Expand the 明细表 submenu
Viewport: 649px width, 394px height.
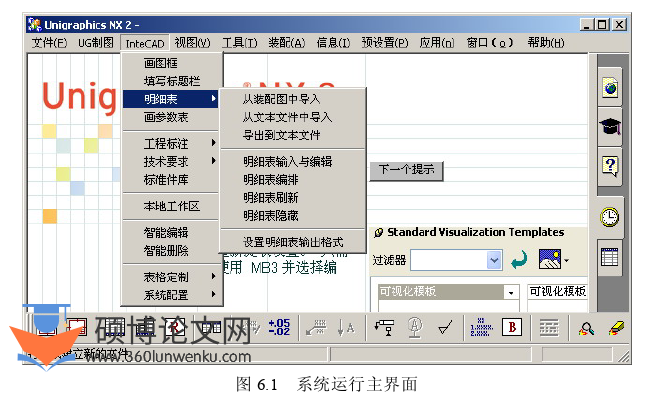171,99
